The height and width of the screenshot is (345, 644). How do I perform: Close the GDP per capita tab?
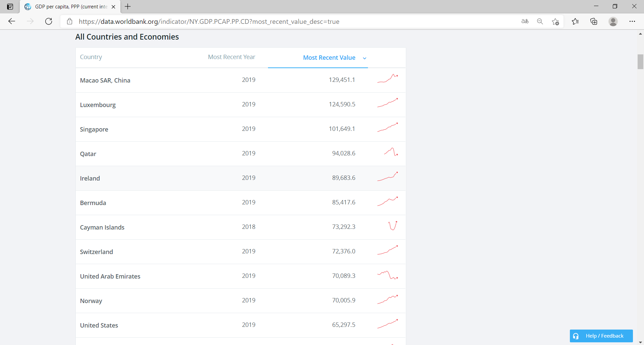point(113,7)
